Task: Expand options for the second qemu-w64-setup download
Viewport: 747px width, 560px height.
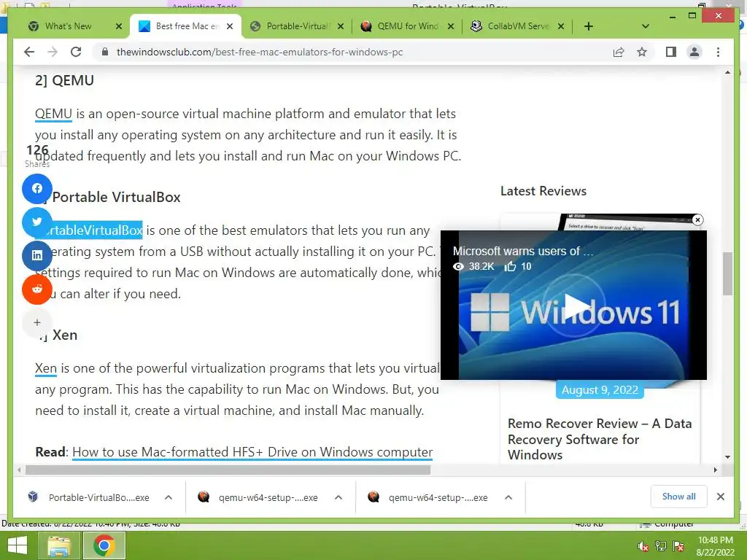Action: 508,497
